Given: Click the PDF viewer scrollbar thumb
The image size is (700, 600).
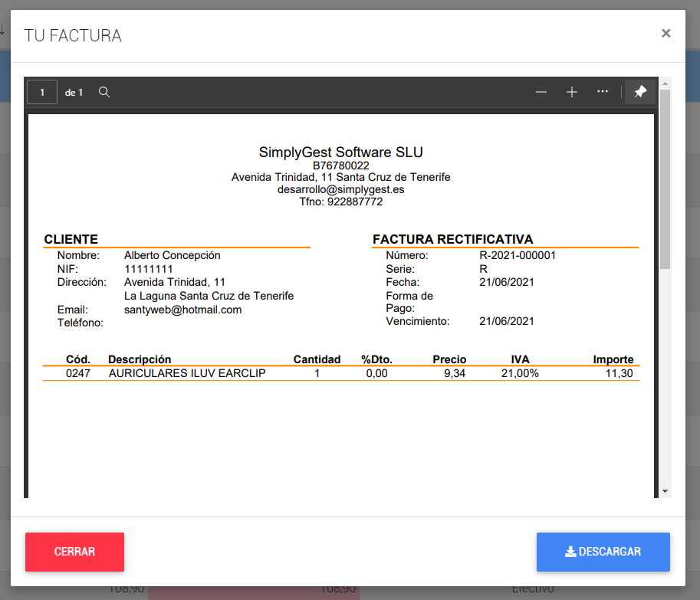Looking at the screenshot, I should (x=665, y=179).
